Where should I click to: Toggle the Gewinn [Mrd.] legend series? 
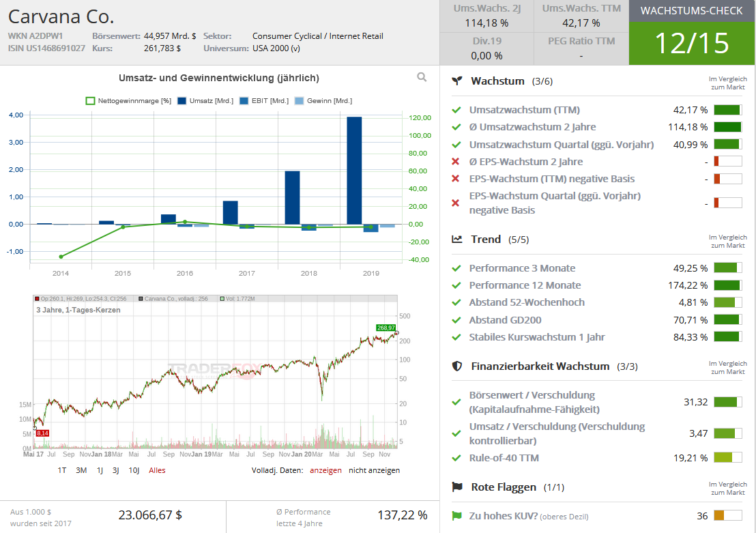323,101
